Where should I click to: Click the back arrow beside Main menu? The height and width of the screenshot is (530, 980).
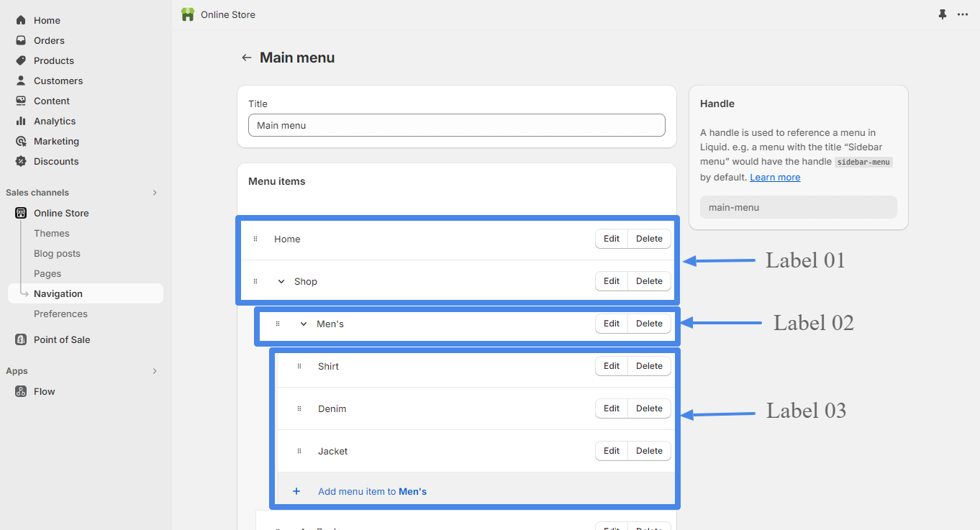coord(247,58)
